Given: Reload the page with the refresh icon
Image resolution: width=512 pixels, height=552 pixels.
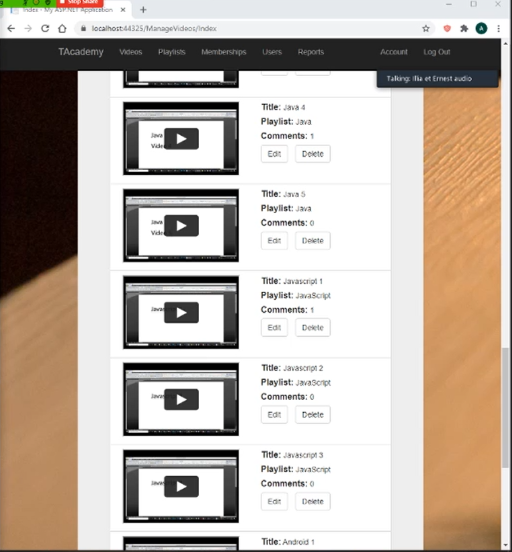Looking at the screenshot, I should tap(45, 29).
